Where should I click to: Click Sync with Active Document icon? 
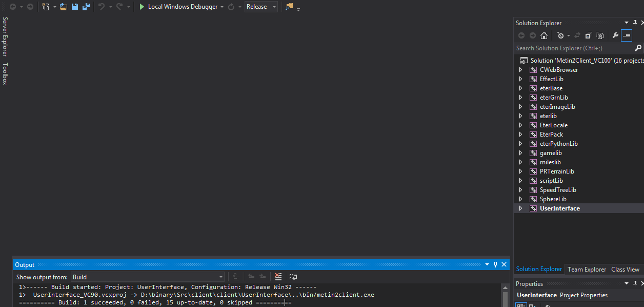[577, 35]
